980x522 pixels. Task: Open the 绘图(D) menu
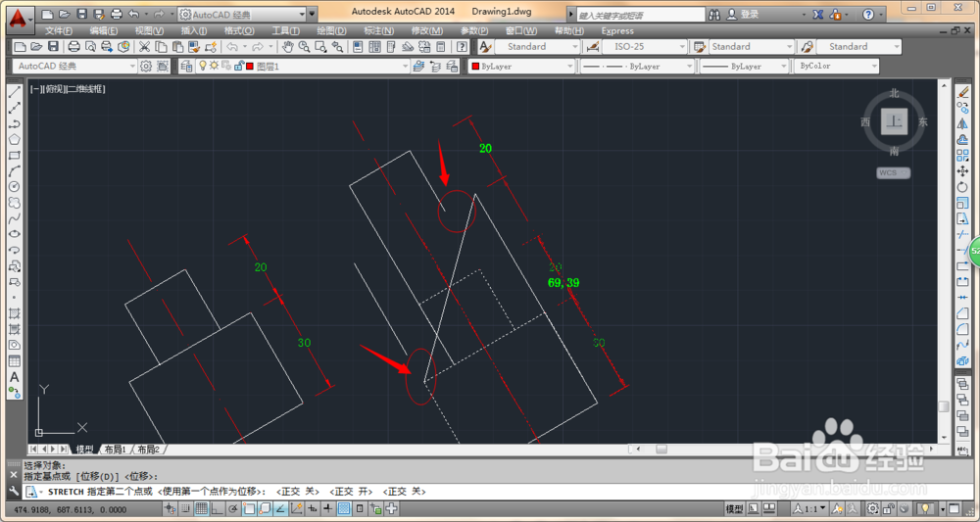(x=331, y=30)
